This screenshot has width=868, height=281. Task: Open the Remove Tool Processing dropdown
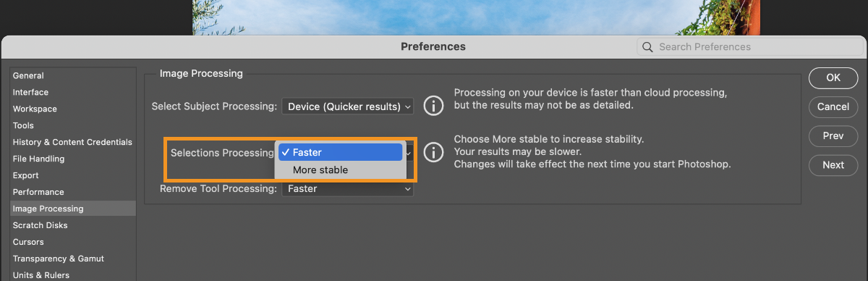pos(348,188)
